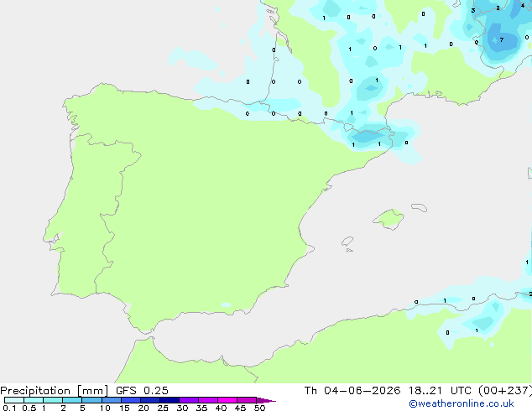Viewport: 532px width, 411px height.
Task: Pick the dark blue swatch between 20 and 25
Action: point(150,400)
